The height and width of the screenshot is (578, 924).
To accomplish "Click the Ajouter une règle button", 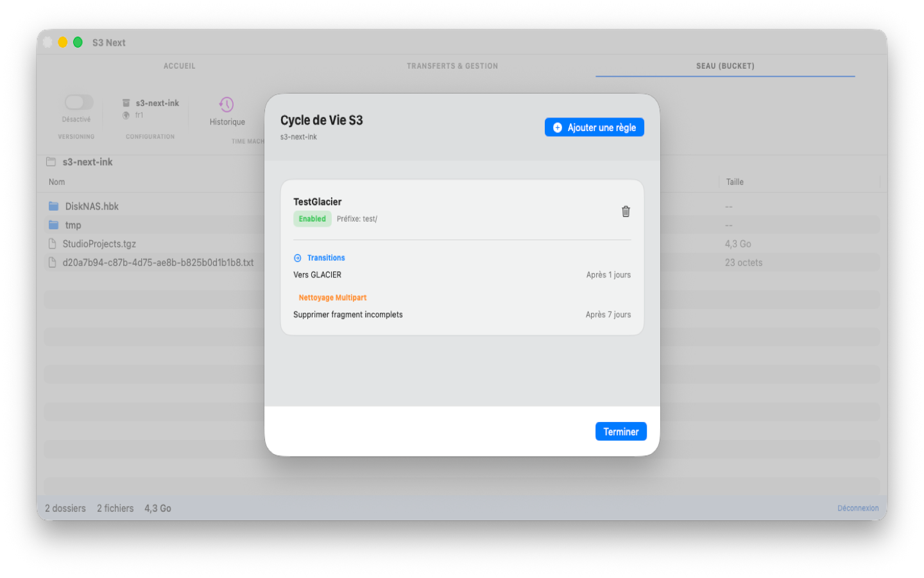I will pyautogui.click(x=594, y=127).
